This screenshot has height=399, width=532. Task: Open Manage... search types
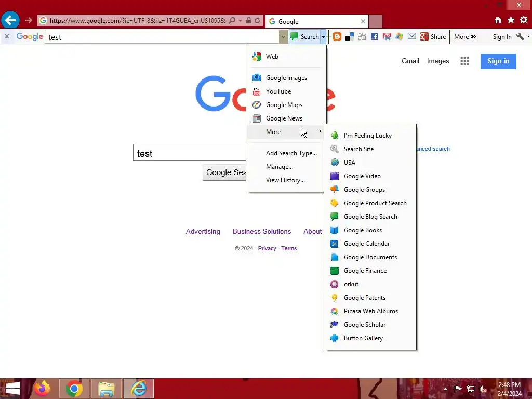click(x=286, y=167)
